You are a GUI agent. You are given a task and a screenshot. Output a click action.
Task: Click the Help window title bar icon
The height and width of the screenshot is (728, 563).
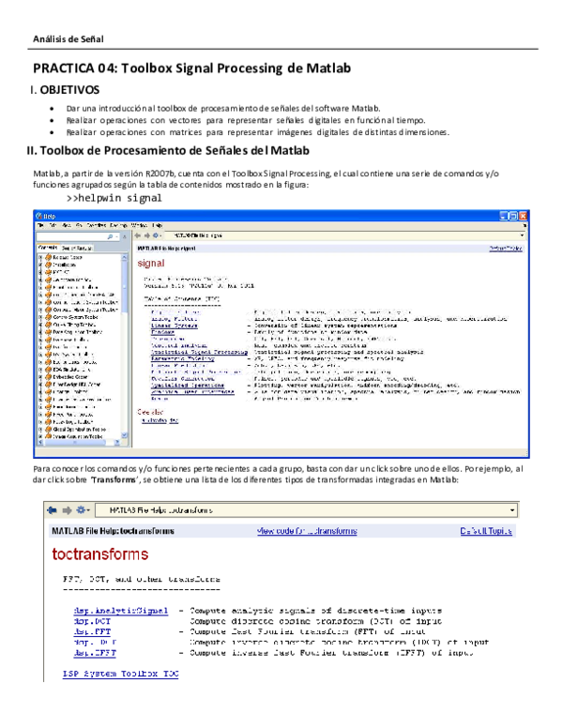point(39,216)
